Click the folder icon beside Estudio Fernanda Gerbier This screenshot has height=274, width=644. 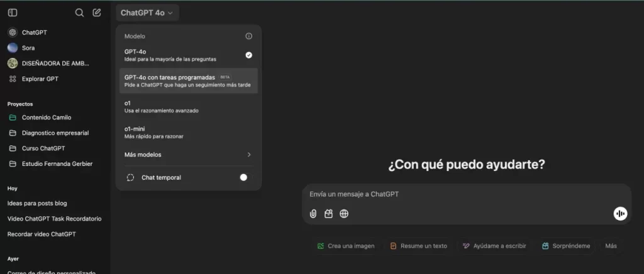[x=13, y=164]
